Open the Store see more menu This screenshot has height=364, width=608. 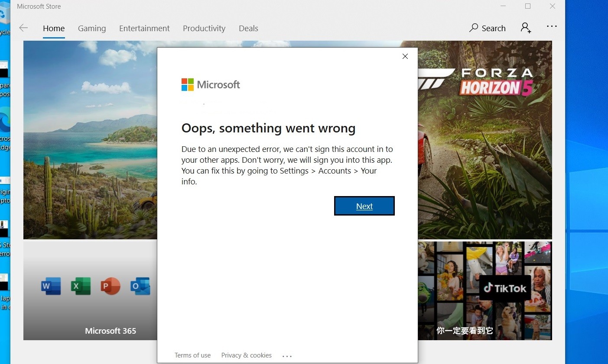(x=552, y=26)
